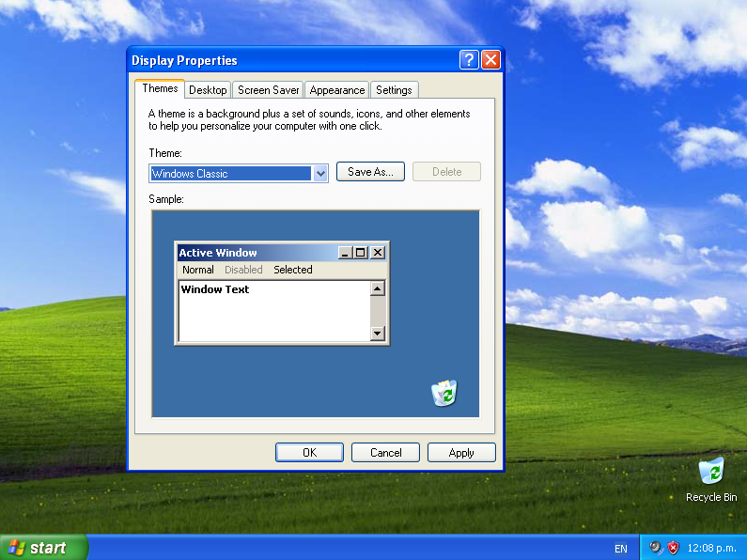747x560 pixels.
Task: Select the Themes tab
Action: [160, 88]
